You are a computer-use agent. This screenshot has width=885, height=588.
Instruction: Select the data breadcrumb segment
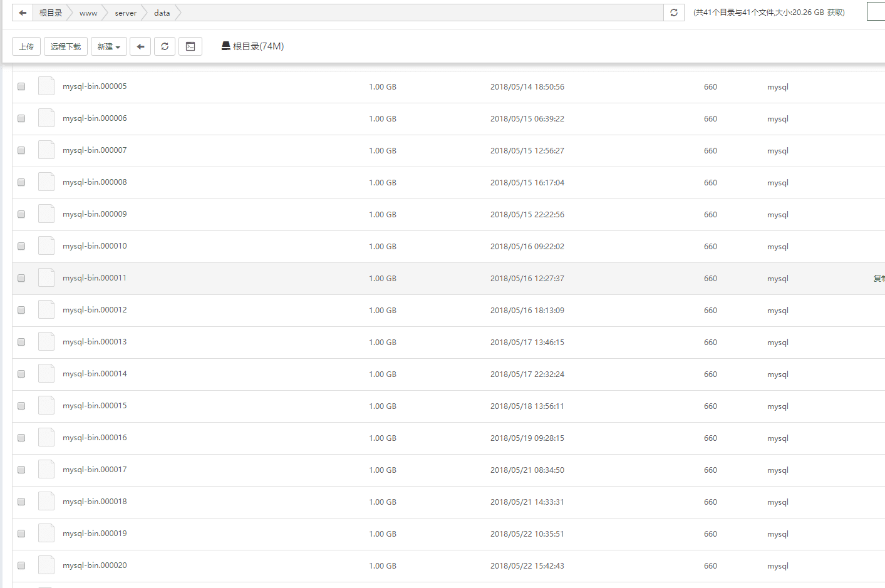[162, 13]
